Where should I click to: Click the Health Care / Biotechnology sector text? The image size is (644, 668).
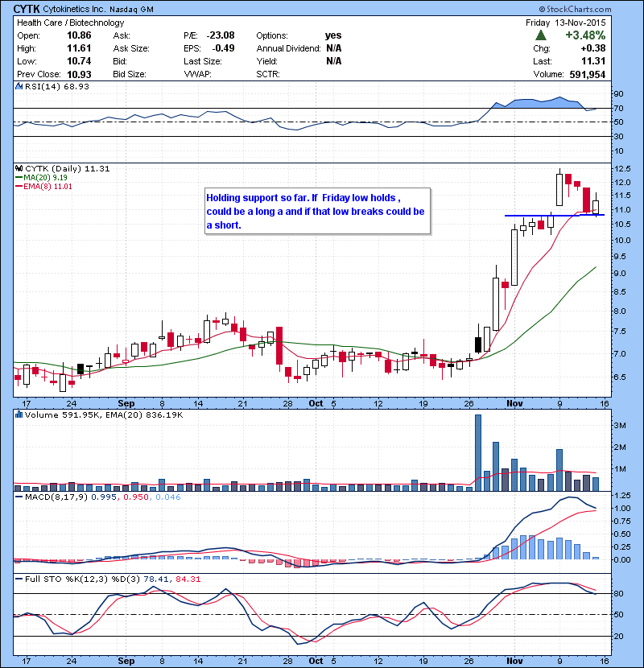click(x=70, y=23)
